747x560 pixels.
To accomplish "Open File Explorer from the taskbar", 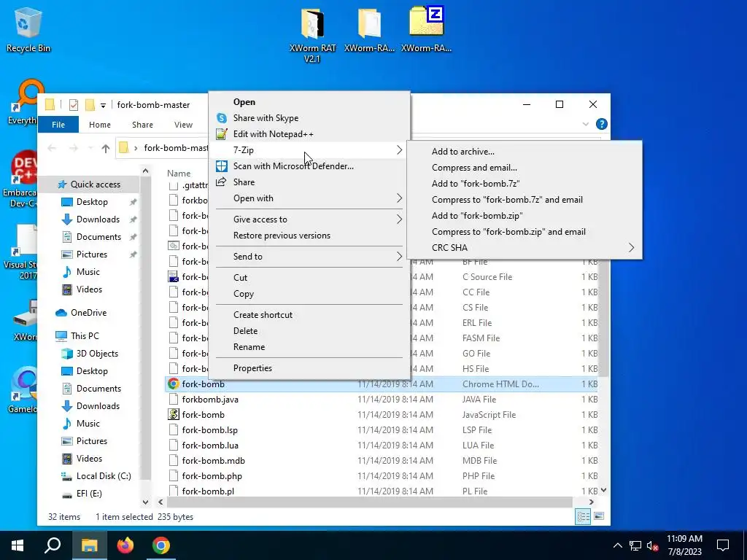I will click(x=89, y=545).
